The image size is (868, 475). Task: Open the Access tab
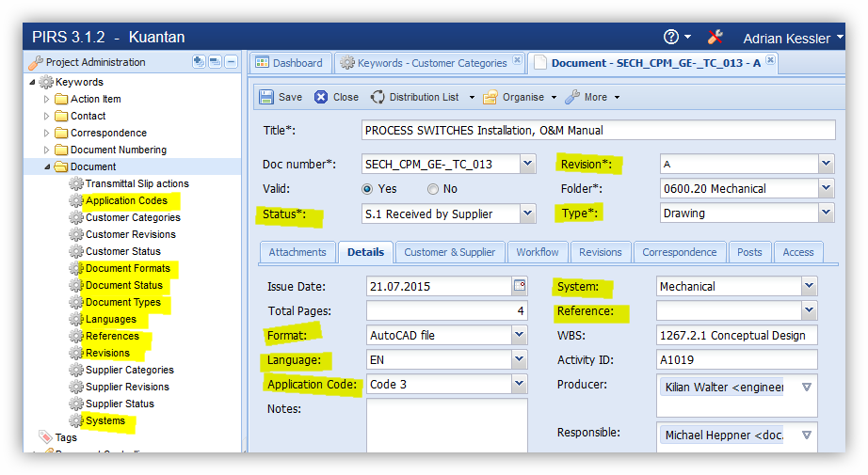point(798,252)
